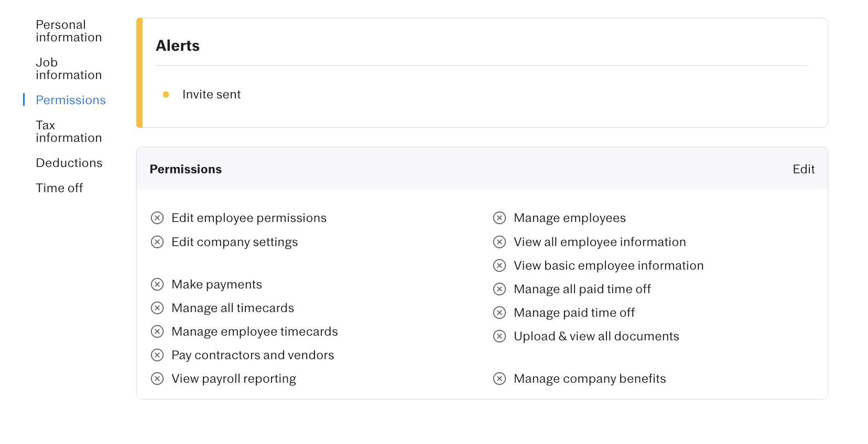Viewport: 868px width, 444px height.
Task: Click Edit in the Permissions card header
Action: [803, 169]
